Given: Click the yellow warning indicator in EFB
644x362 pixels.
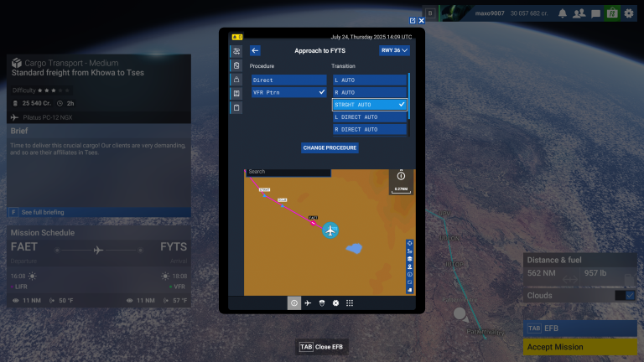Looking at the screenshot, I should point(237,37).
